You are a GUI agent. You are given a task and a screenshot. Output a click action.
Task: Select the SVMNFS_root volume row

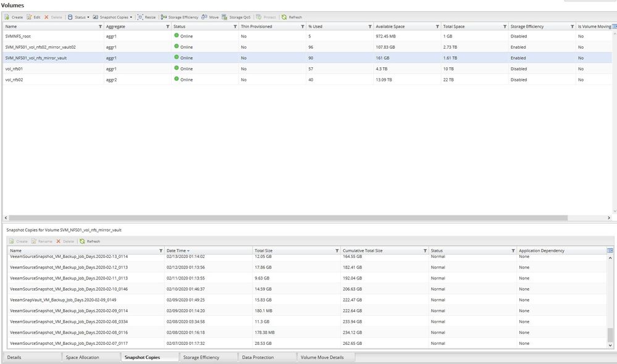pyautogui.click(x=307, y=36)
